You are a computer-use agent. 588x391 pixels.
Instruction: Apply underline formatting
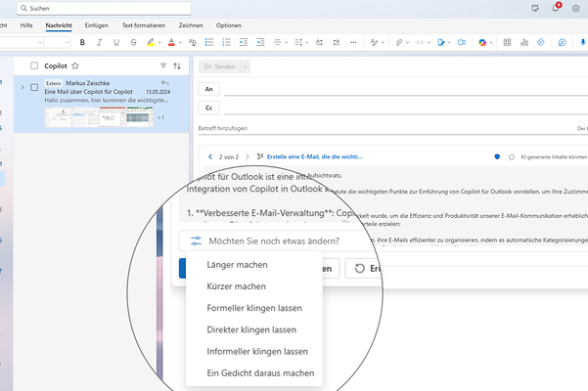coord(115,42)
